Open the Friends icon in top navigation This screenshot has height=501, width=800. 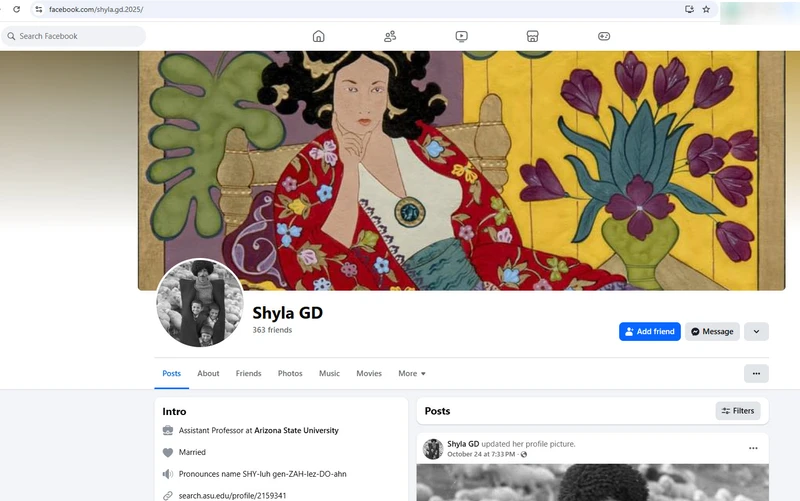(x=390, y=36)
